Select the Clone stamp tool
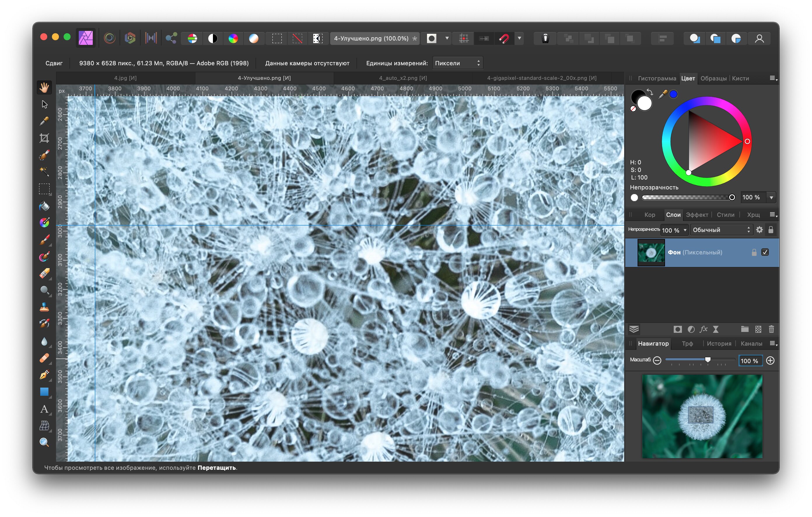This screenshot has width=812, height=517. coord(44,307)
